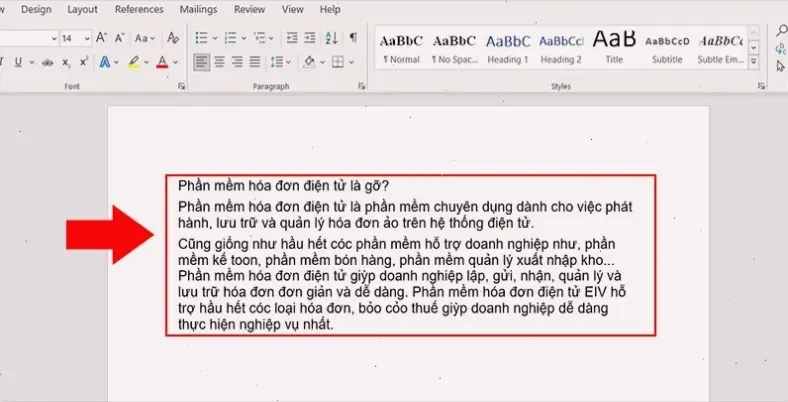
Task: Open the Styles pane launcher
Action: [761, 86]
